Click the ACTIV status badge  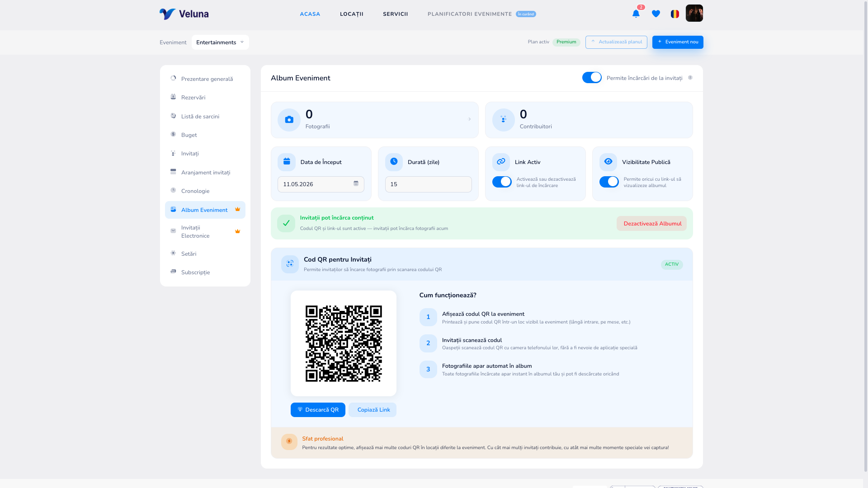click(x=672, y=264)
